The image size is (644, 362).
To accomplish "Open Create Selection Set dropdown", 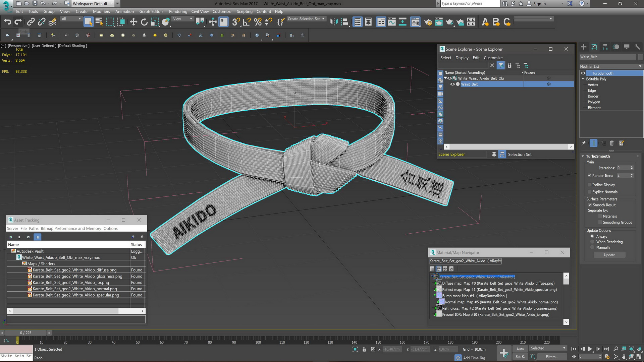I will click(x=306, y=19).
